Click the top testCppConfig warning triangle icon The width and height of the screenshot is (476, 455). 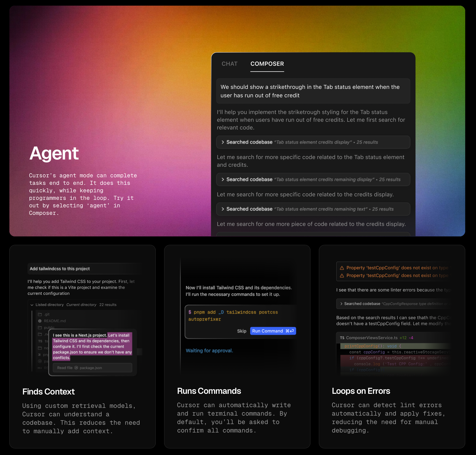click(x=342, y=268)
